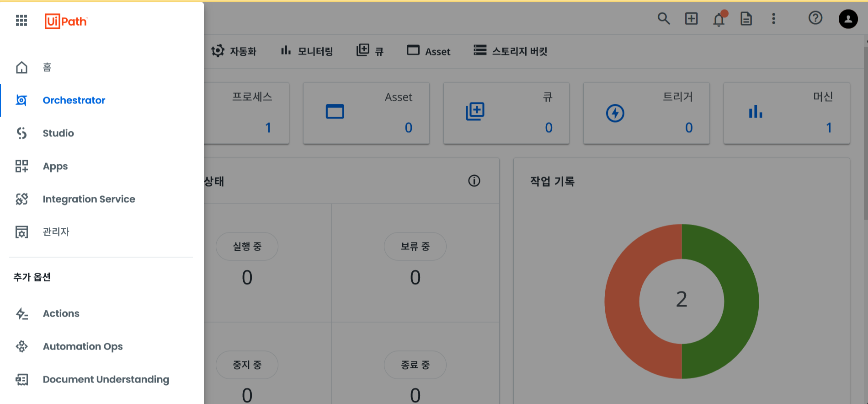Click the document page icon in header
Screen dimensions: 868x404
[746, 19]
